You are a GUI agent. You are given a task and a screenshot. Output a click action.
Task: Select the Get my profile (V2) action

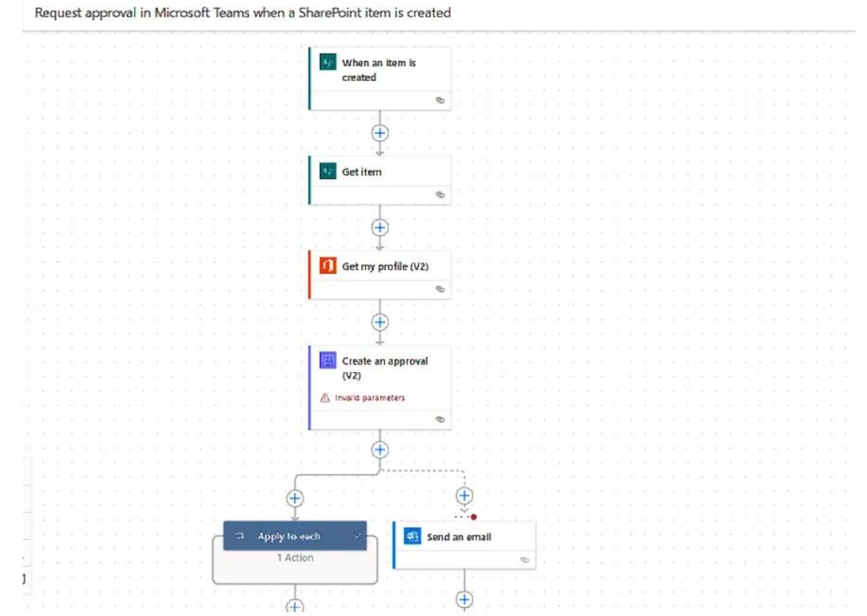click(380, 275)
